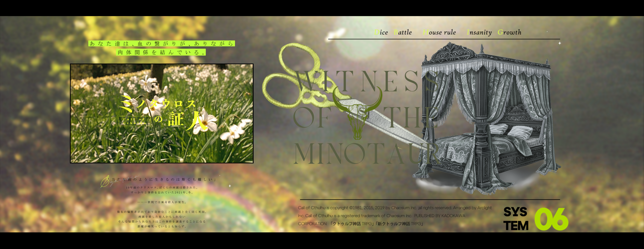
Task: Click green highlighted tagline あなた達は、血の繋がりが
Action: 161,44
